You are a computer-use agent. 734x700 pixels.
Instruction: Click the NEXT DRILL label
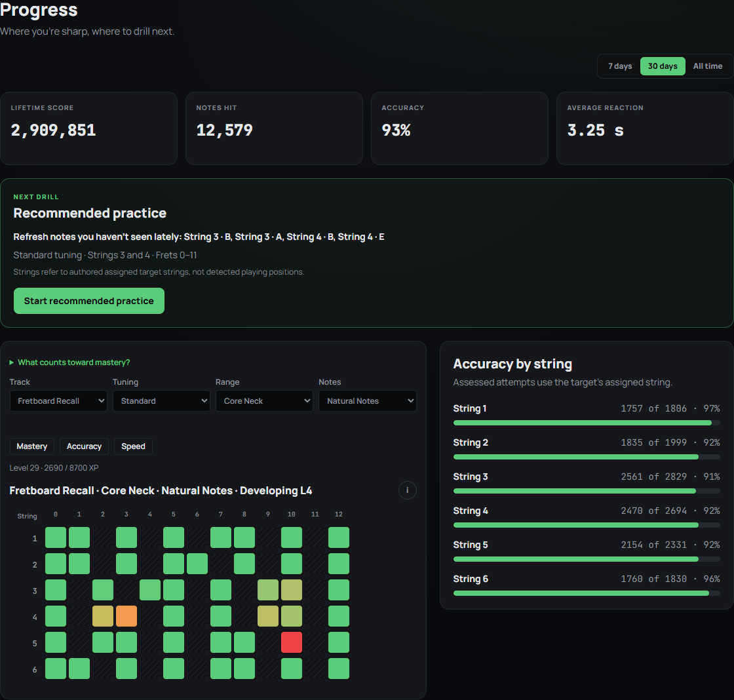(x=36, y=197)
